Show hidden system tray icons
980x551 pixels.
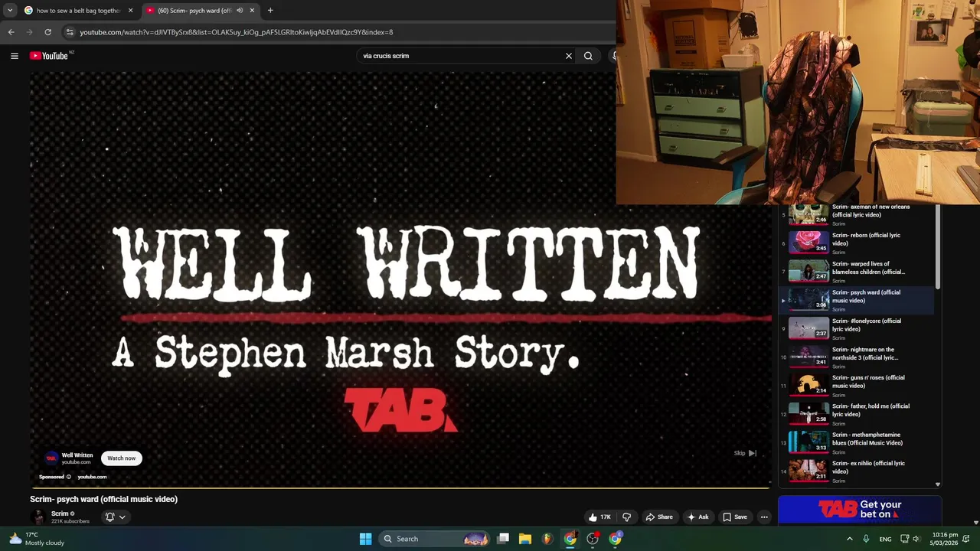coord(849,539)
